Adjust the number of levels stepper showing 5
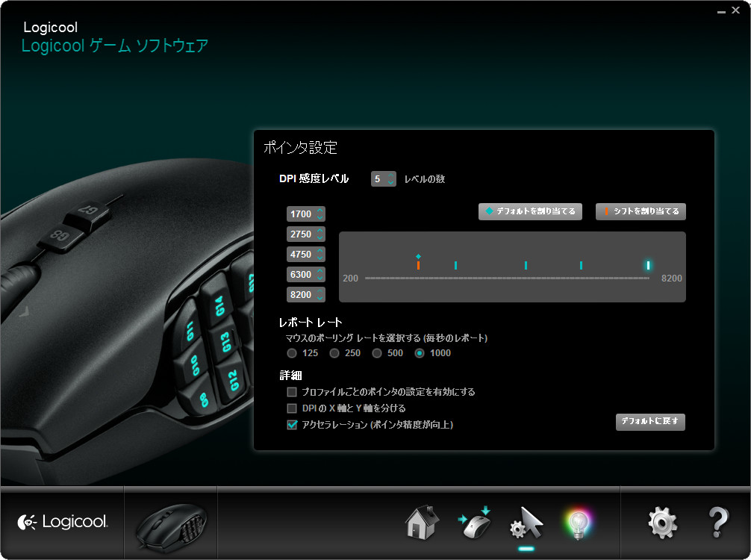This screenshot has width=751, height=560. 383,178
